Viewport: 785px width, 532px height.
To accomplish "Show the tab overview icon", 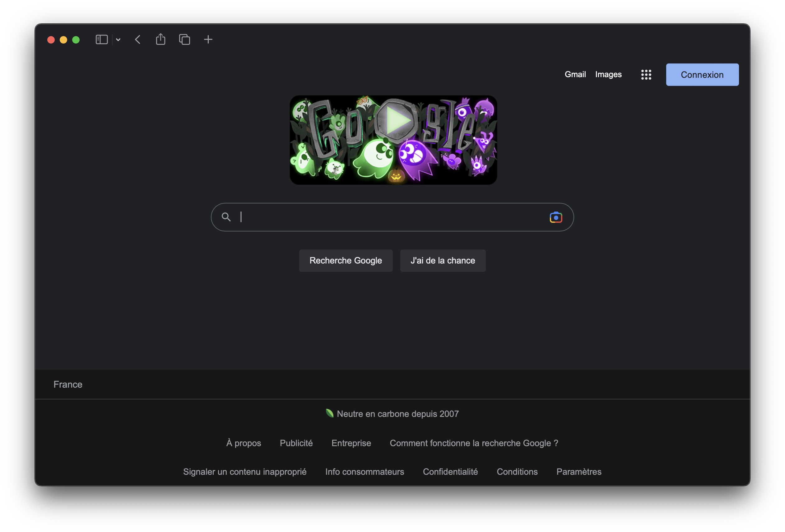I will (x=184, y=40).
